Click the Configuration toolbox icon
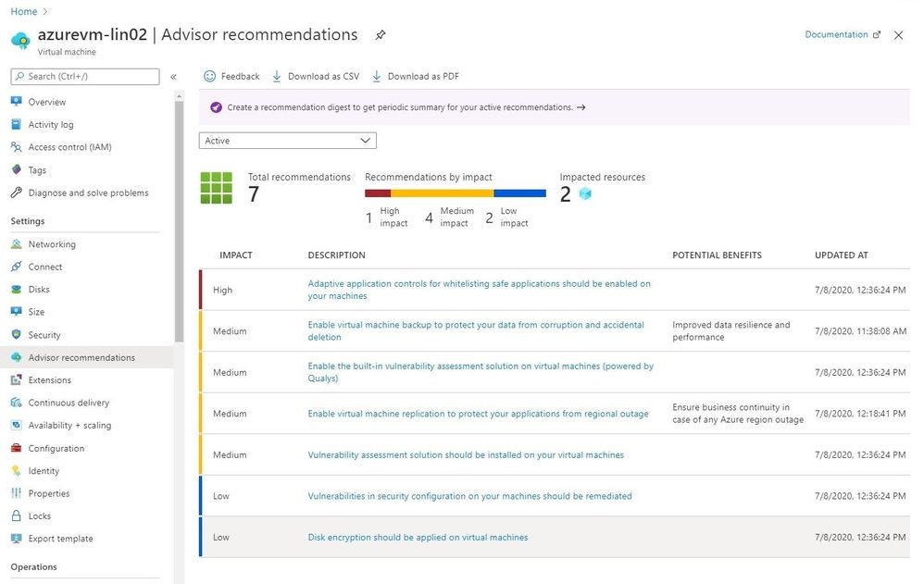Viewport: 924px width, 584px height. click(17, 448)
